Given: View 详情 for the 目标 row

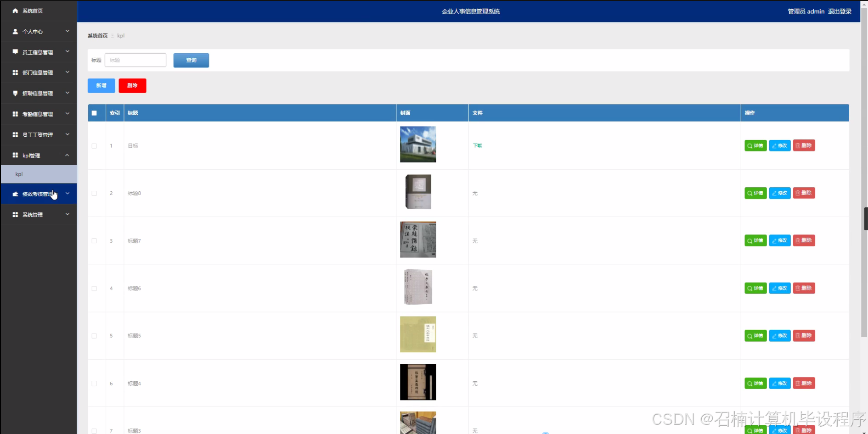Looking at the screenshot, I should (x=755, y=145).
